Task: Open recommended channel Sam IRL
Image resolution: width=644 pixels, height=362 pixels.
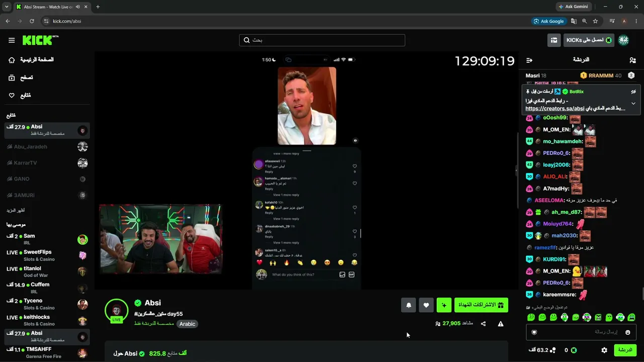Action: pos(47,239)
